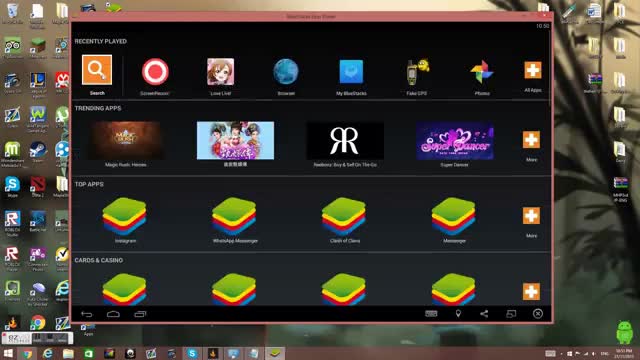Viewport: 640px width, 360px height.
Task: Toggle BlueStacks full screen icon
Action: click(x=511, y=313)
